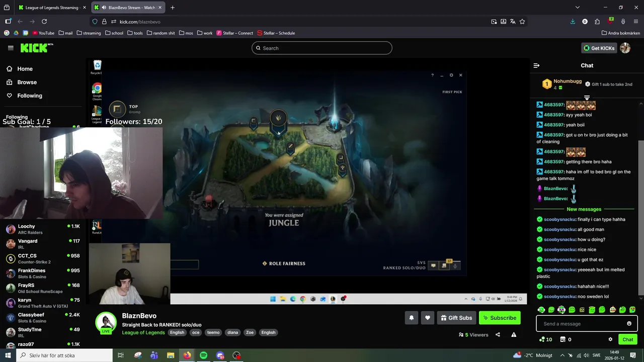644x362 pixels.
Task: Open the 'random shit' bookmarks folder
Action: [x=161, y=33]
